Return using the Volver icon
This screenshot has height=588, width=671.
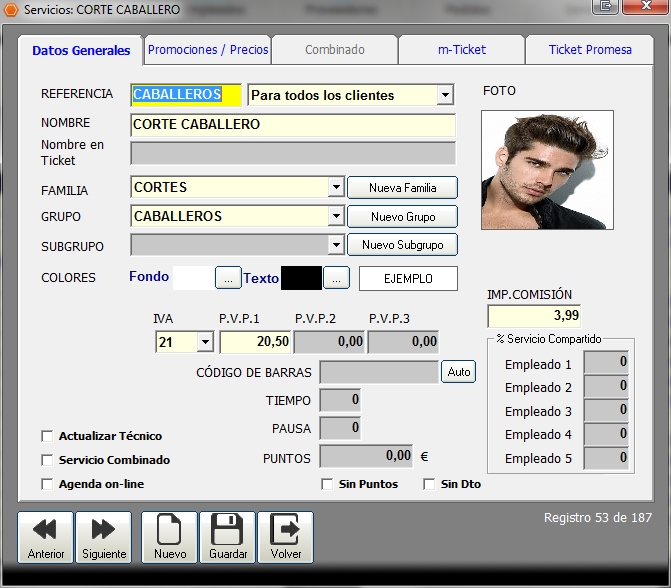[x=285, y=538]
